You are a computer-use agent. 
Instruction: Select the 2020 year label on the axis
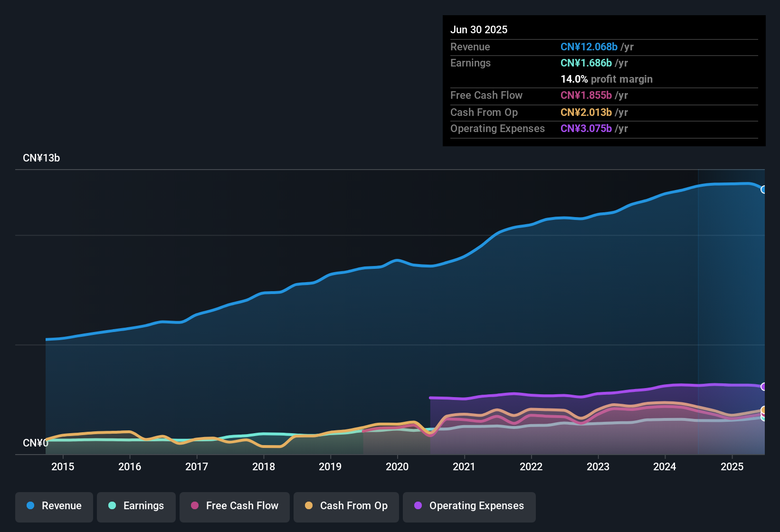[x=397, y=466]
